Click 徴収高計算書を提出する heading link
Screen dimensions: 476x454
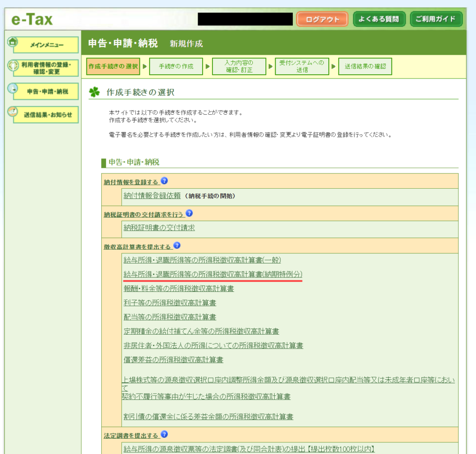click(138, 247)
